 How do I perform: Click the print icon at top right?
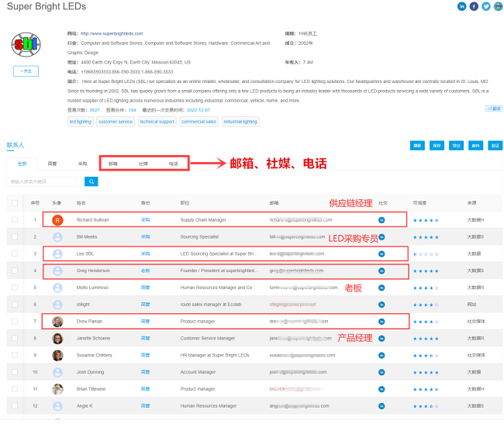pos(499,6)
